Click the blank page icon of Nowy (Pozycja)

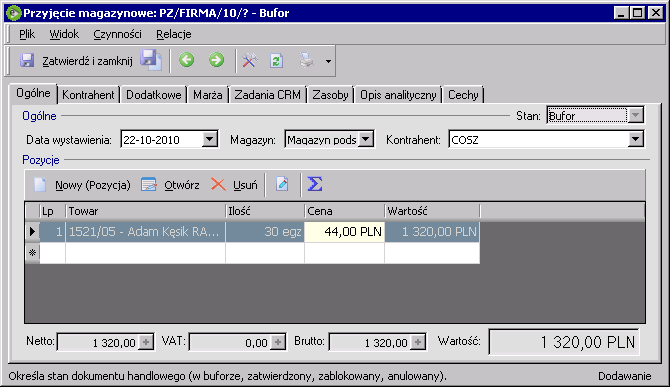40,185
